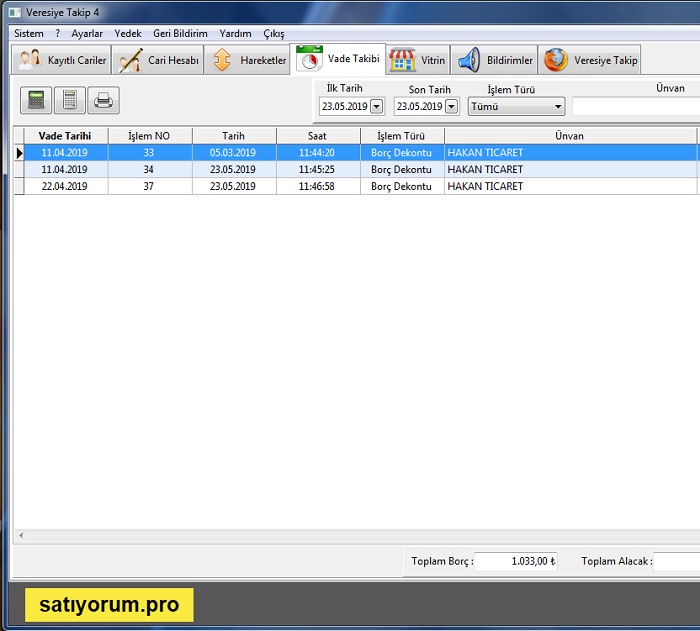Sort by the Saat column header
700x631 pixels.
(317, 136)
